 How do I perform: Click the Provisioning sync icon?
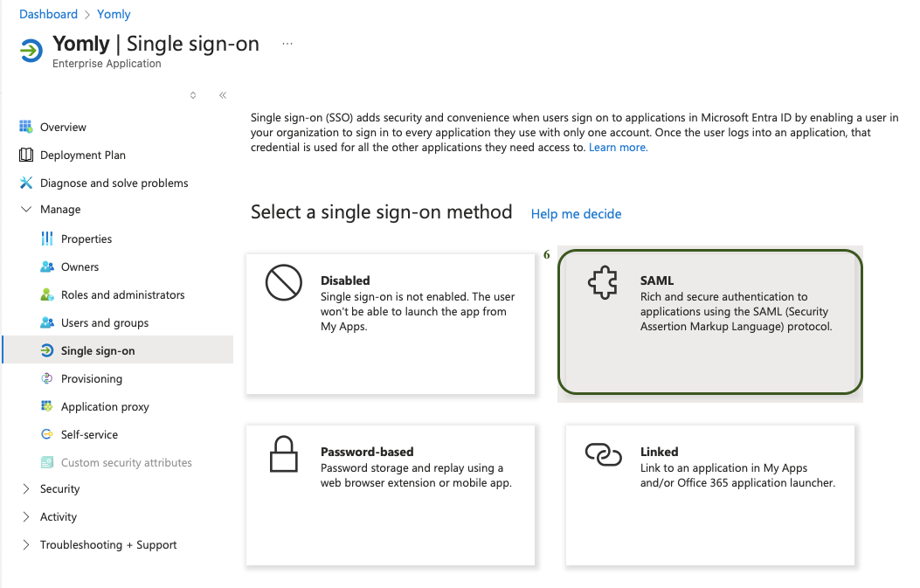tap(47, 378)
